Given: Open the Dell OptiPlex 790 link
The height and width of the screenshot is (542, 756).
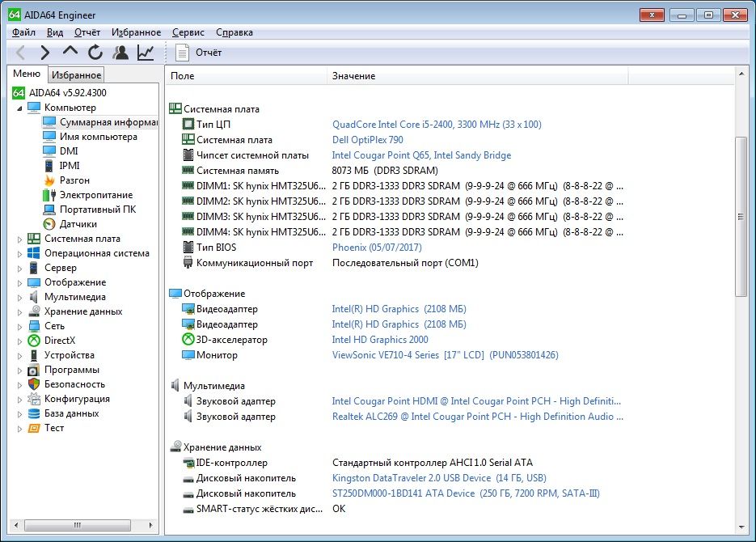Looking at the screenshot, I should (x=368, y=140).
